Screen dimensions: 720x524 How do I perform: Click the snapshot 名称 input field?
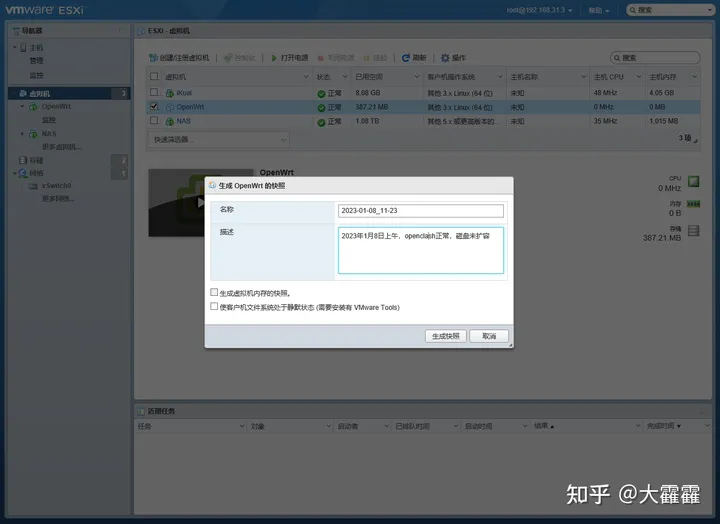(x=421, y=211)
